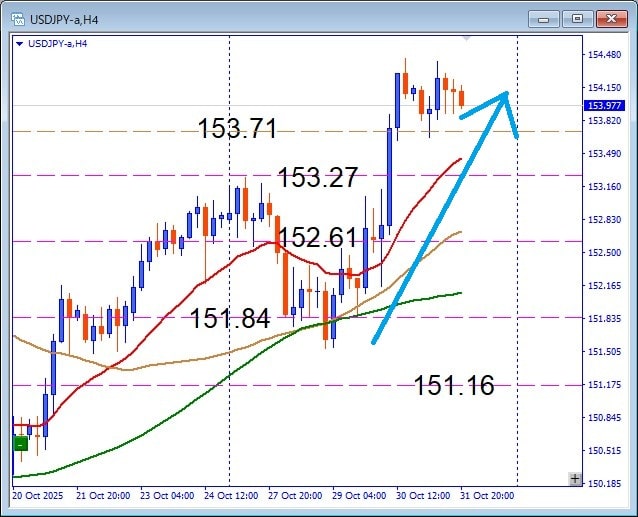Click the 152.61 price annotation

point(317,238)
